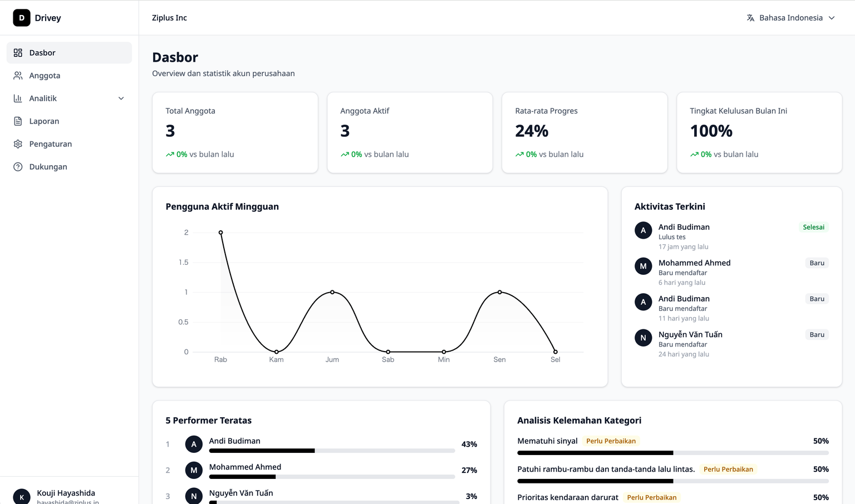The image size is (855, 504).
Task: Click the Ziplus Inc company name
Action: (x=169, y=18)
